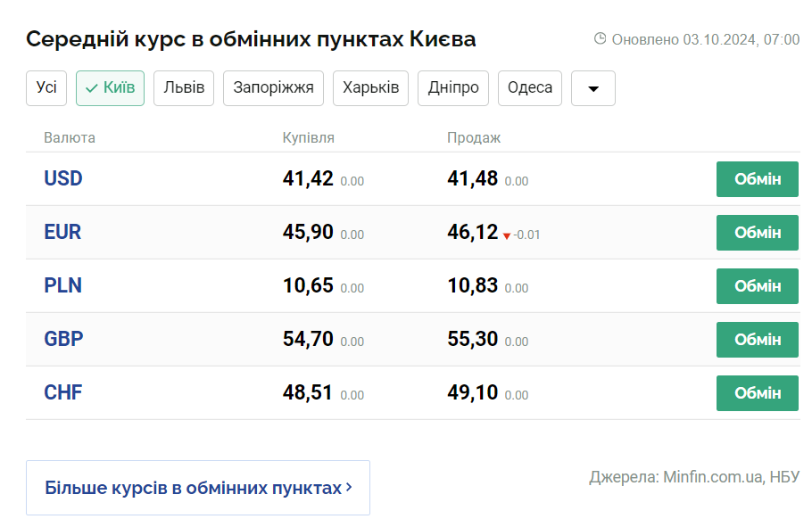Viewport: 812px width, 519px height.
Task: Open Більше курсів в обмінних пунктах link
Action: (198, 488)
